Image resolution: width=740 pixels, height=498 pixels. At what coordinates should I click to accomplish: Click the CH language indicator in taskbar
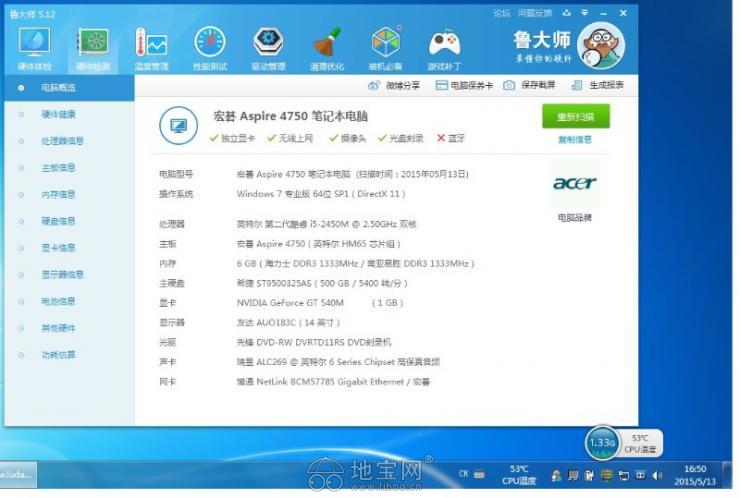point(463,473)
